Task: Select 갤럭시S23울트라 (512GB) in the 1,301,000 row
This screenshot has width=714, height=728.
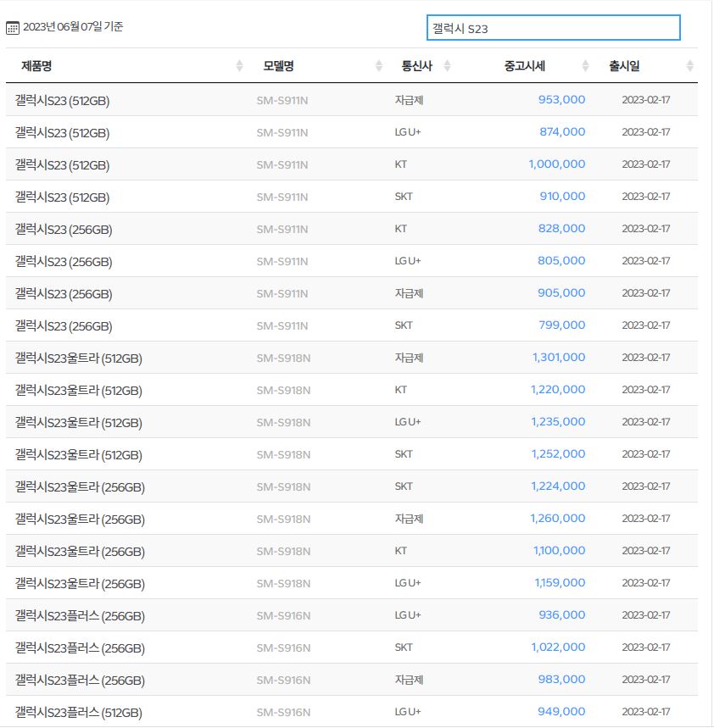Action: 79,358
